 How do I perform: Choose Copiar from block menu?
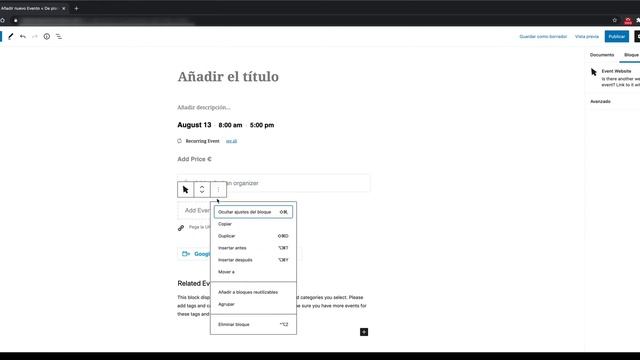pos(253,224)
